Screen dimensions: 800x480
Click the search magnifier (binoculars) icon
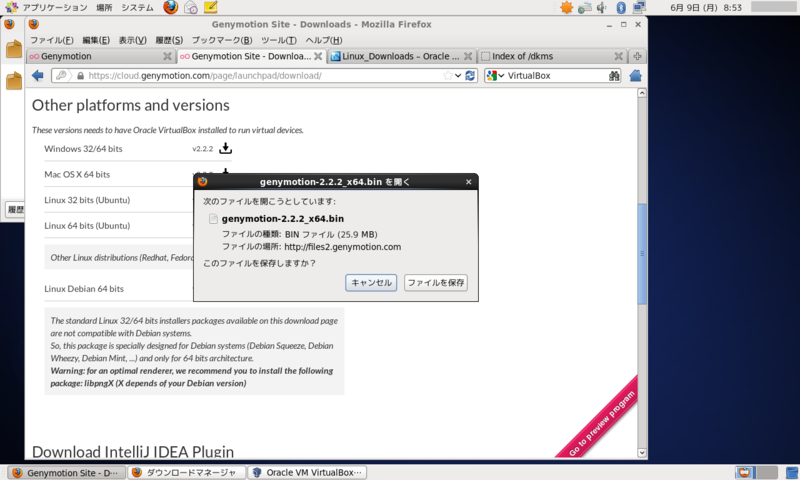[614, 75]
